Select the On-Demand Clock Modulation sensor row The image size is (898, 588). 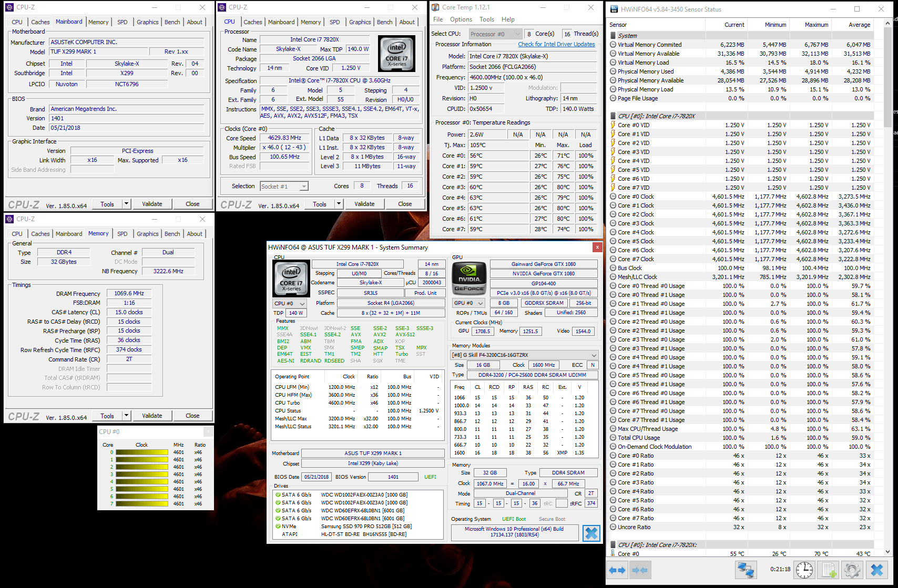pyautogui.click(x=740, y=447)
